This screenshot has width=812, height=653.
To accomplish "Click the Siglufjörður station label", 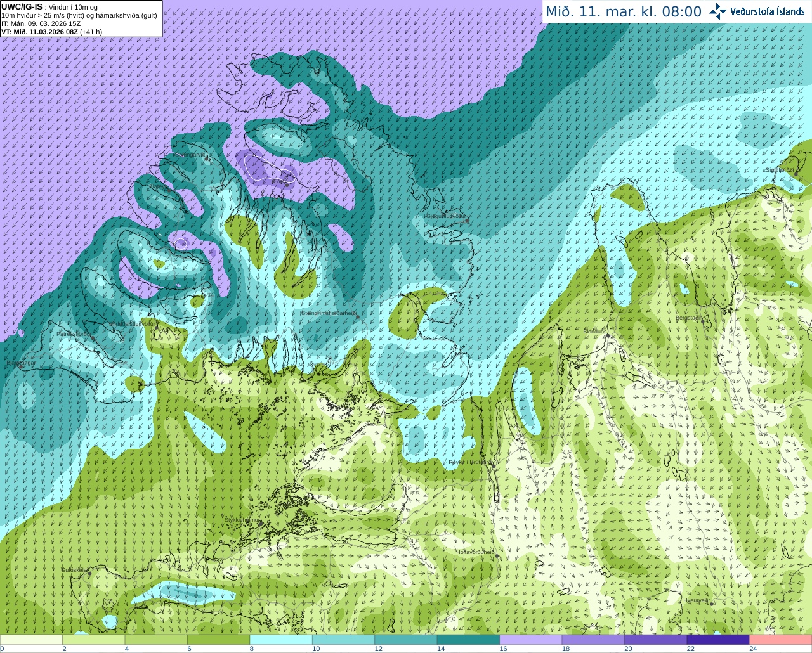I will click(x=780, y=170).
